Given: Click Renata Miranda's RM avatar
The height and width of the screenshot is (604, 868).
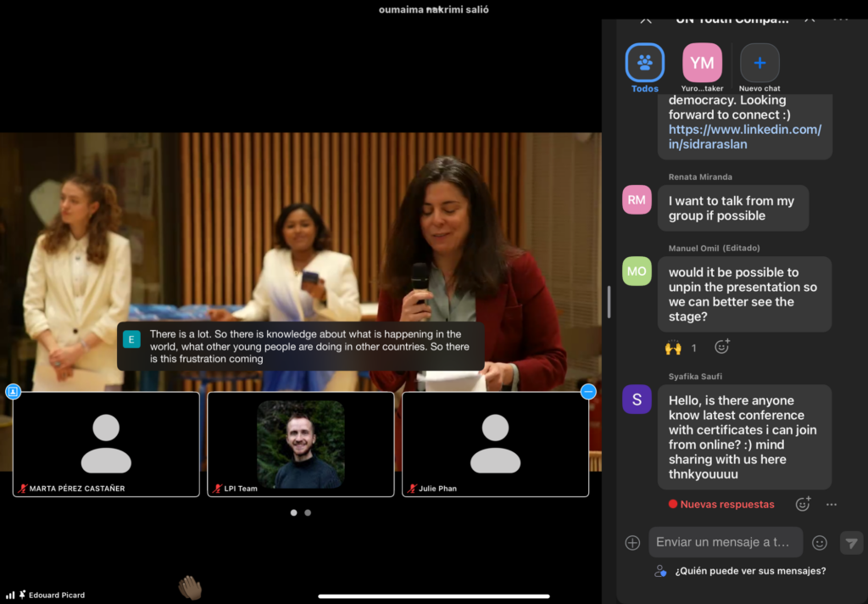Looking at the screenshot, I should [637, 200].
